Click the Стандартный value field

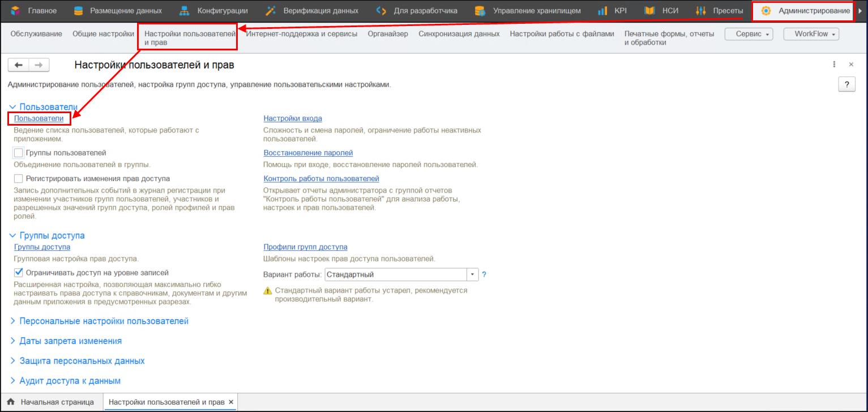click(395, 274)
